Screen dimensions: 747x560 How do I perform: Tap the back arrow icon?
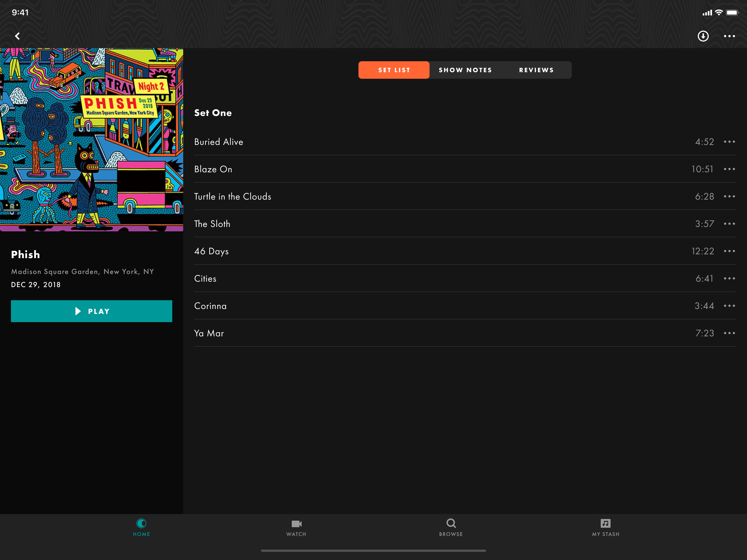coord(17,36)
